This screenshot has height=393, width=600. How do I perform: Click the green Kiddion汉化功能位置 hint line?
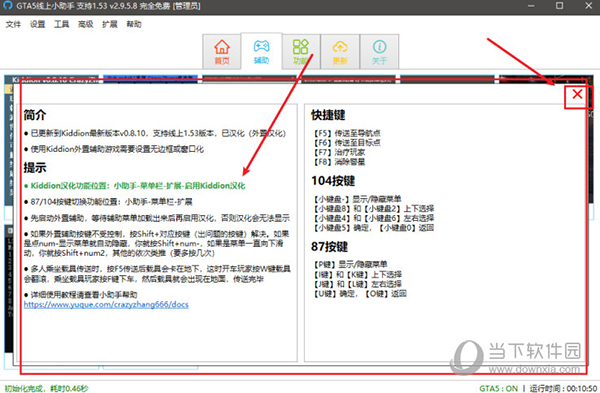click(x=134, y=186)
